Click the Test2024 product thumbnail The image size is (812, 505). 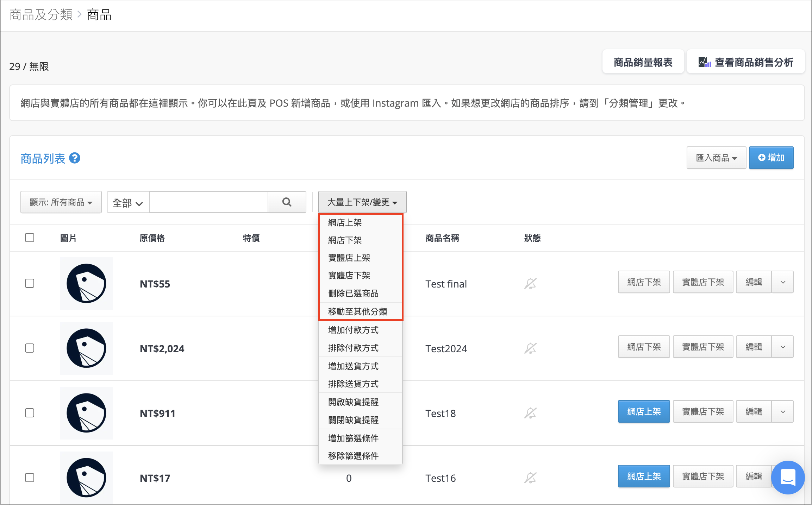coord(87,348)
